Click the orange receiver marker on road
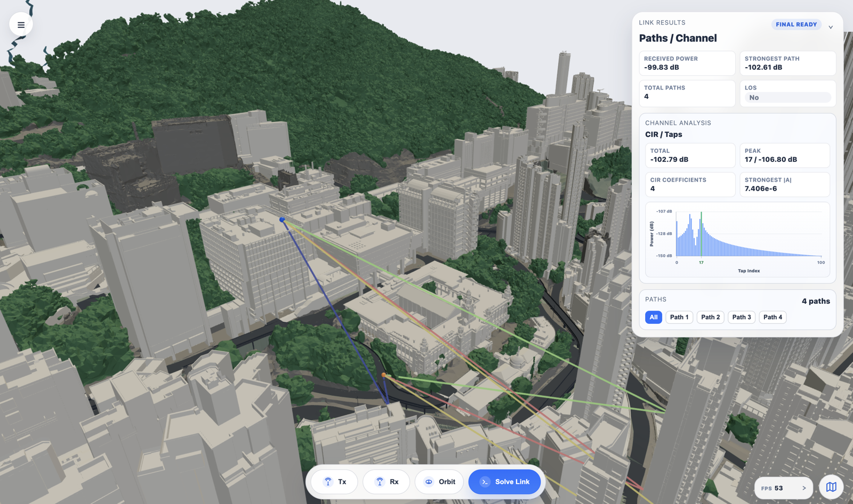This screenshot has height=504, width=853. 384,375
